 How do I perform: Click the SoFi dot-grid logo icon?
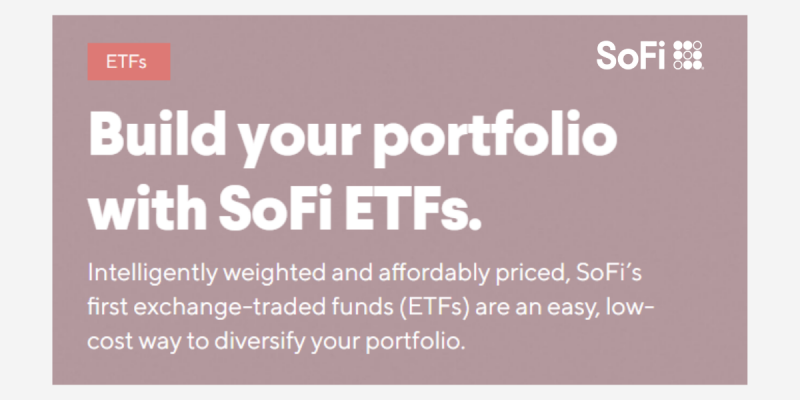point(688,55)
